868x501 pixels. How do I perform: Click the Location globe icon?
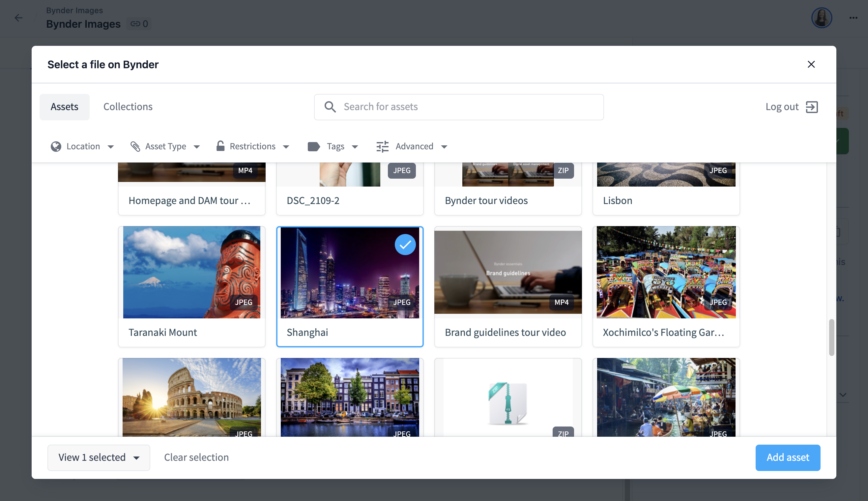[x=56, y=147]
